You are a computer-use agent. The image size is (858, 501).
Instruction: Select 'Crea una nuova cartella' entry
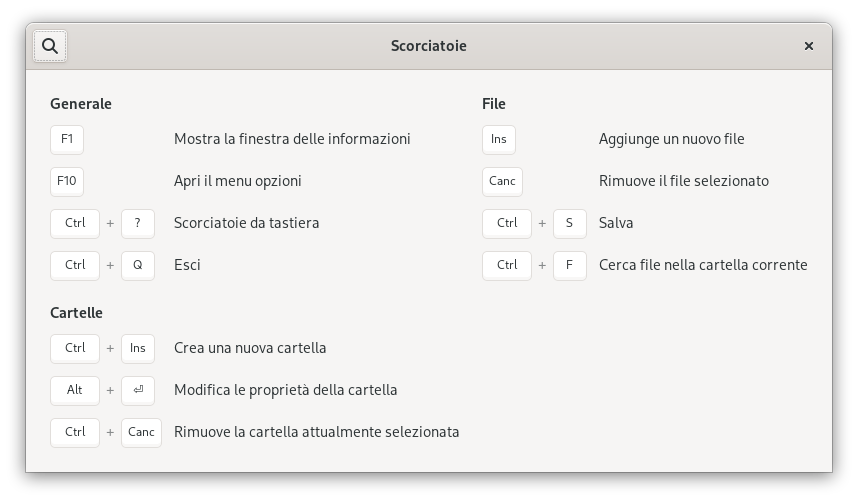point(250,348)
